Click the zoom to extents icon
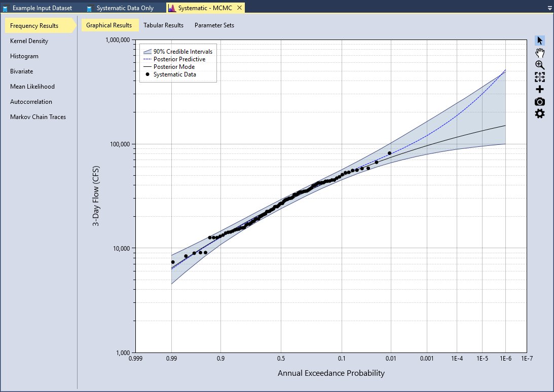This screenshot has width=554, height=392. click(540, 77)
